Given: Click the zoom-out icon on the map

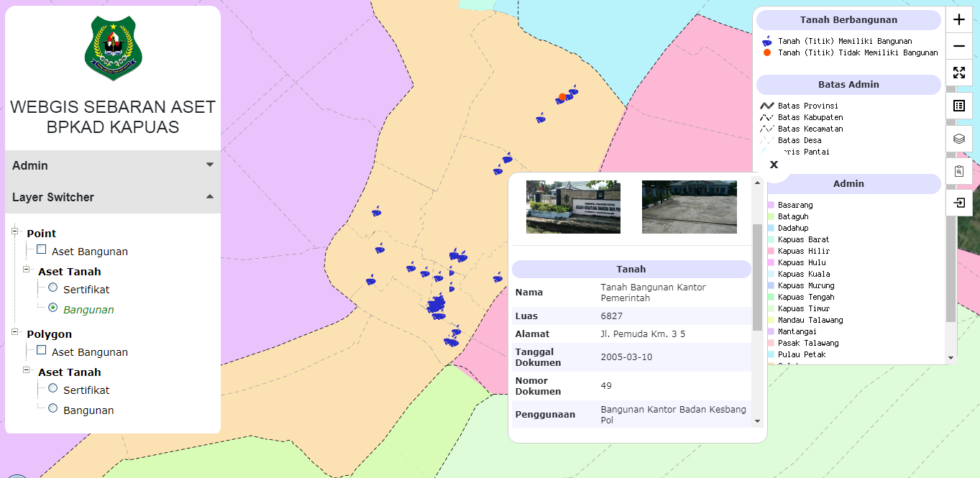Looking at the screenshot, I should pyautogui.click(x=959, y=46).
